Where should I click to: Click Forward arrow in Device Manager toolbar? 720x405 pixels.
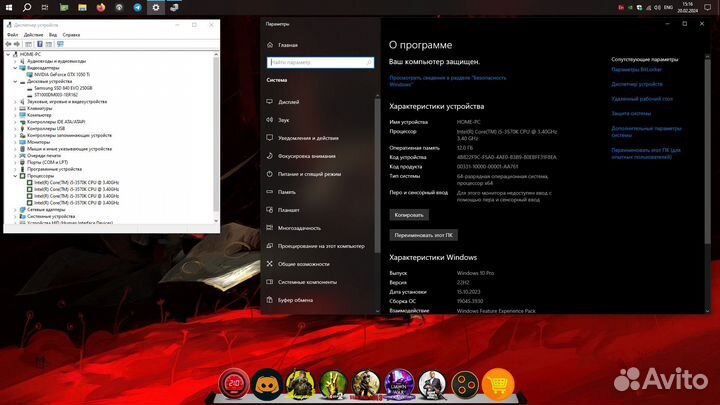point(17,44)
